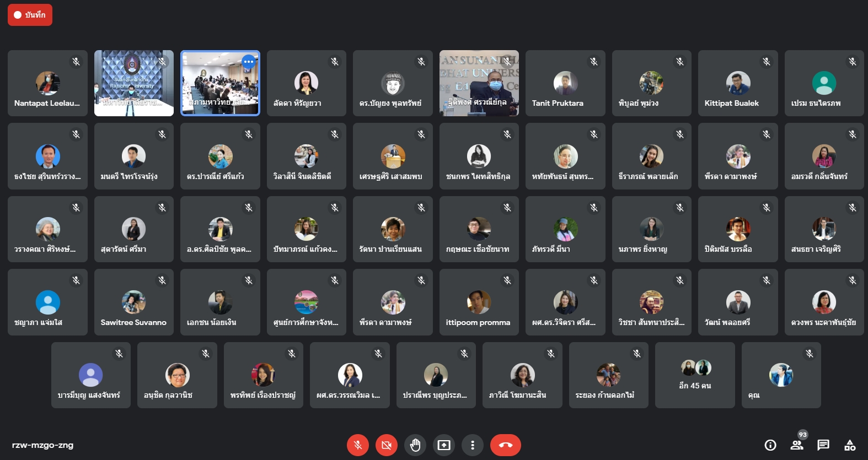The width and height of the screenshot is (868, 460).
Task: Open options on highlighted presentation tile
Action: pyautogui.click(x=249, y=62)
